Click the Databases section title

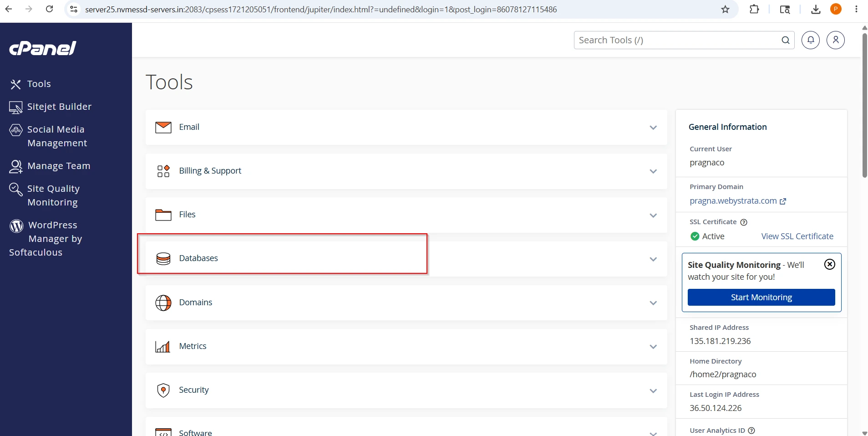pyautogui.click(x=198, y=258)
